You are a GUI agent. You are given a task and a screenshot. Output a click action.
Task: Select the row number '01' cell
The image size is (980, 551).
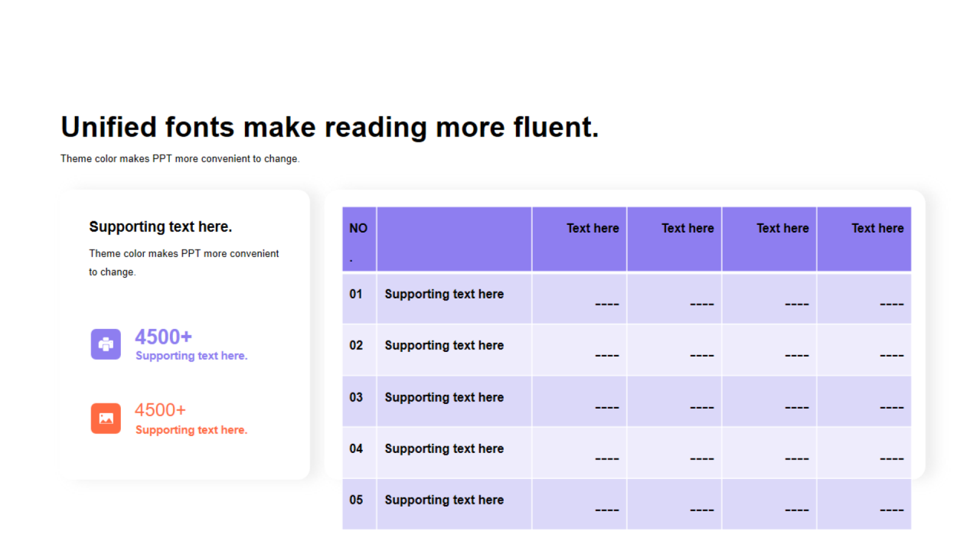(x=356, y=294)
